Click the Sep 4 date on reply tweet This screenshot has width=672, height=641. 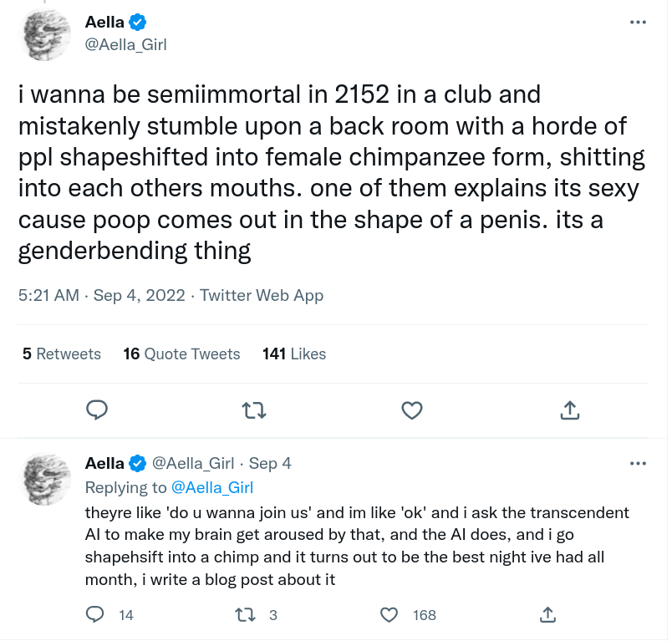pyautogui.click(x=270, y=464)
